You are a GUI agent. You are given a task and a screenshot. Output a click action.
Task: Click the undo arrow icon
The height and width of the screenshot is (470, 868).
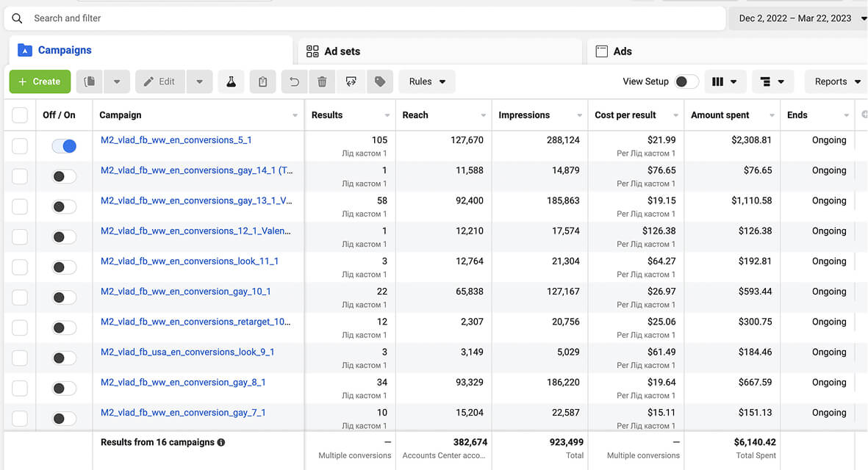(x=295, y=82)
